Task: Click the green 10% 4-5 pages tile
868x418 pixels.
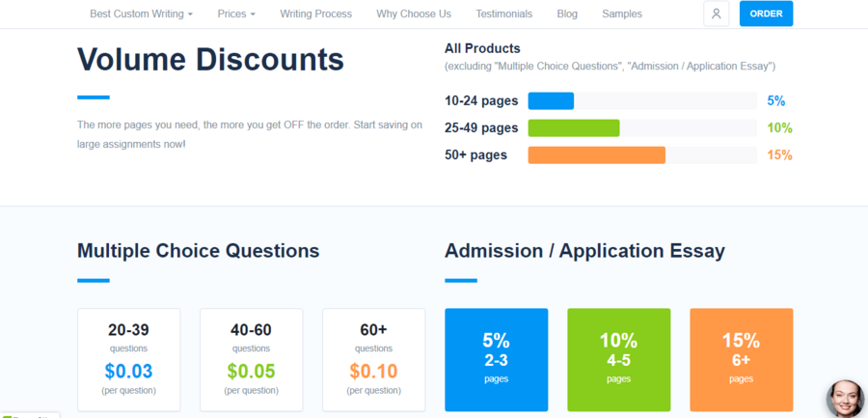Action: [x=619, y=360]
